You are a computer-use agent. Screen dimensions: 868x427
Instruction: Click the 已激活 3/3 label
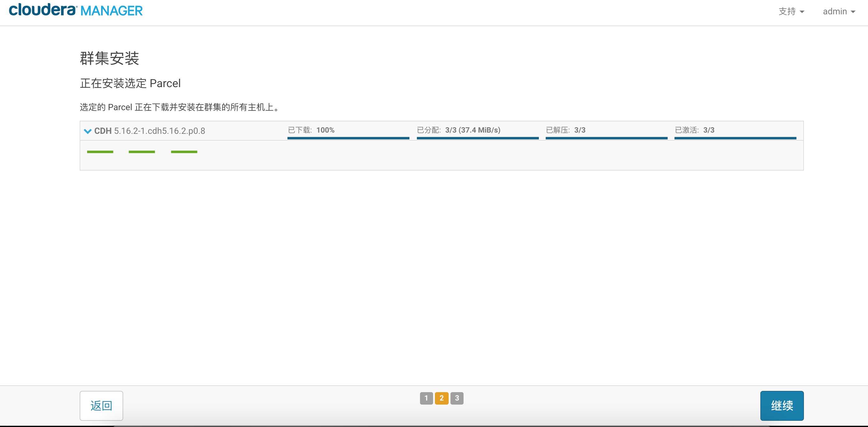point(694,130)
